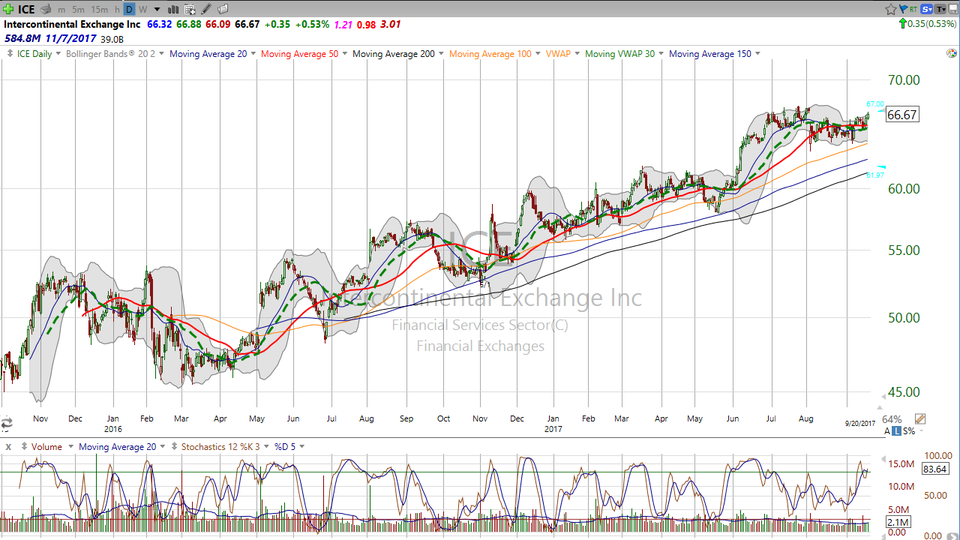The image size is (960, 540).
Task: Open the news bird icon beside ICE
Action: click(x=46, y=9)
